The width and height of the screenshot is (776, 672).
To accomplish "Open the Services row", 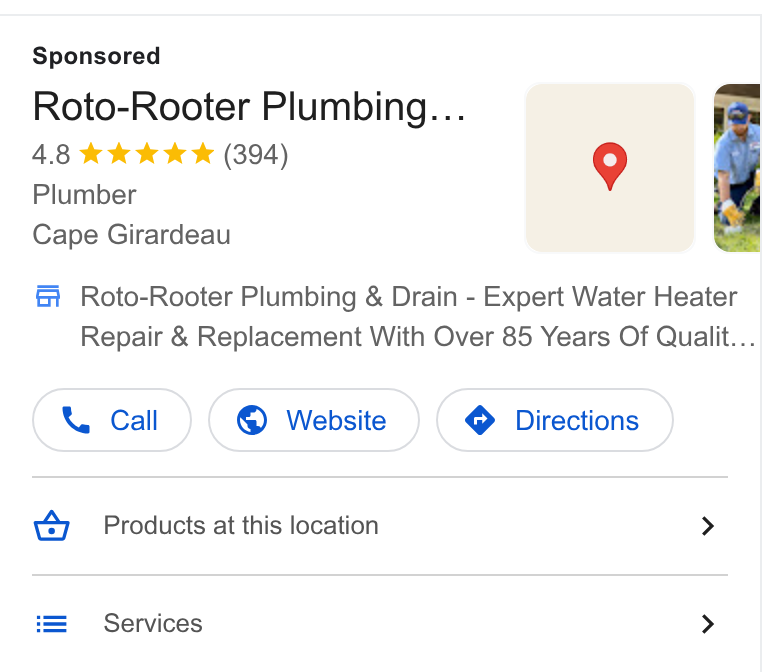I will coord(380,624).
